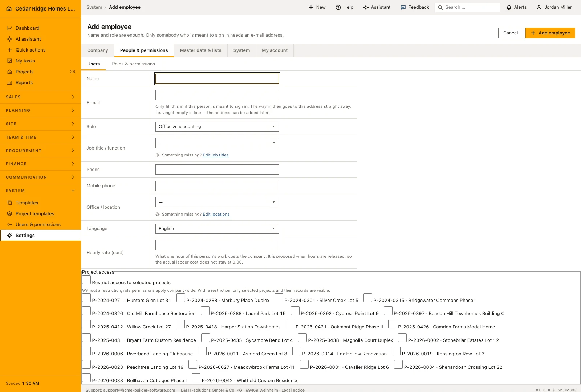Open the Jordan Miller user menu icon
This screenshot has width=581, height=392.
coord(539,7)
